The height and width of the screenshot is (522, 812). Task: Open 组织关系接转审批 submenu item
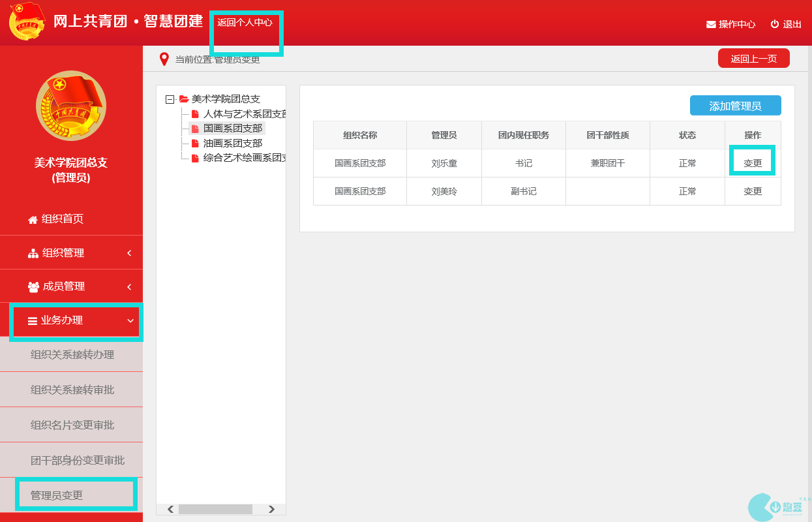pos(72,390)
